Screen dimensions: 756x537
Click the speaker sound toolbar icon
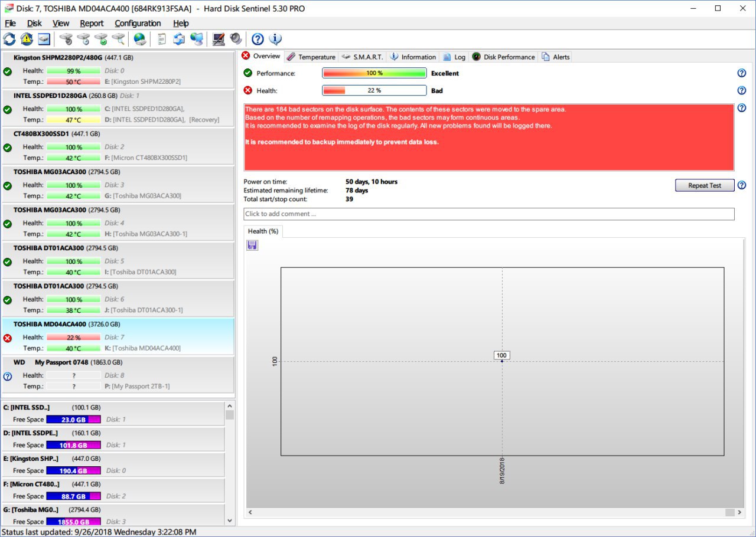tap(236, 39)
